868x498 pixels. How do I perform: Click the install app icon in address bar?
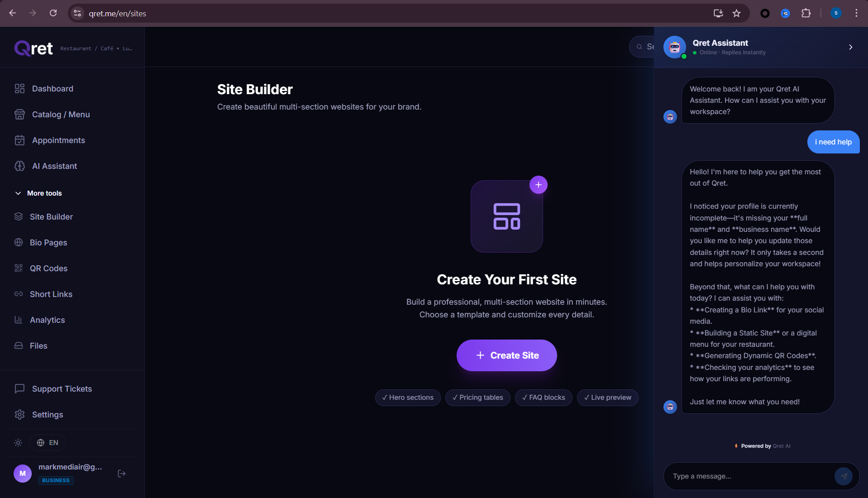coord(718,13)
